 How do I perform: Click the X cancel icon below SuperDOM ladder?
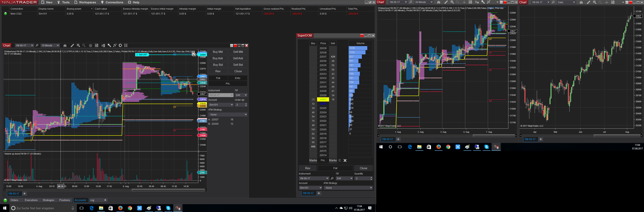pyautogui.click(x=345, y=160)
